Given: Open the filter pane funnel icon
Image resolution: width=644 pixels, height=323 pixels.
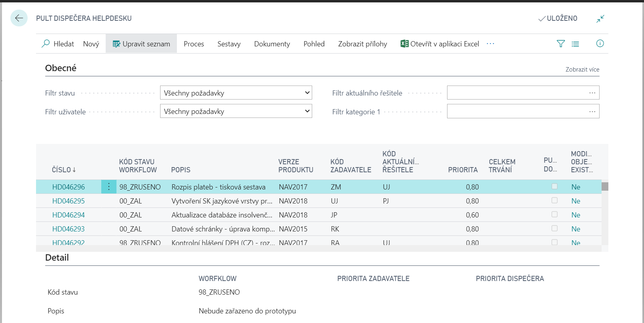Looking at the screenshot, I should pos(561,44).
